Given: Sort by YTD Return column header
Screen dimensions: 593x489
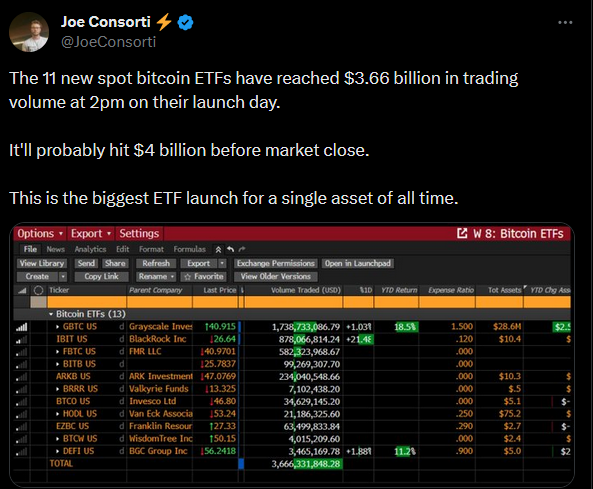Looking at the screenshot, I should [399, 290].
